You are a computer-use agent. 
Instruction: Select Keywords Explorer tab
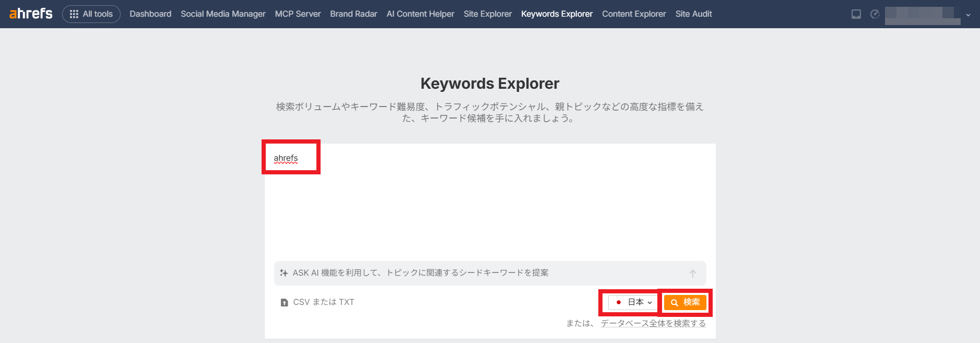[x=557, y=14]
